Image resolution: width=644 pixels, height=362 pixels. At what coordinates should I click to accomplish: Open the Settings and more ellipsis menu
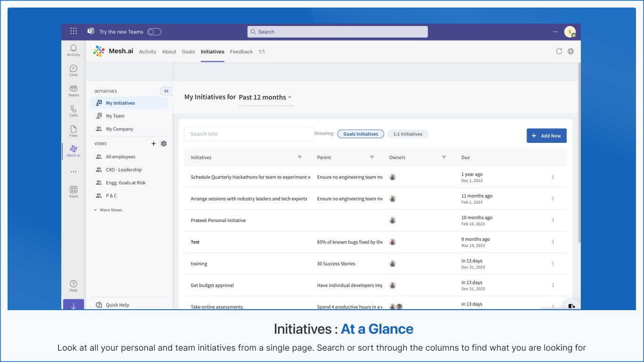click(x=555, y=32)
